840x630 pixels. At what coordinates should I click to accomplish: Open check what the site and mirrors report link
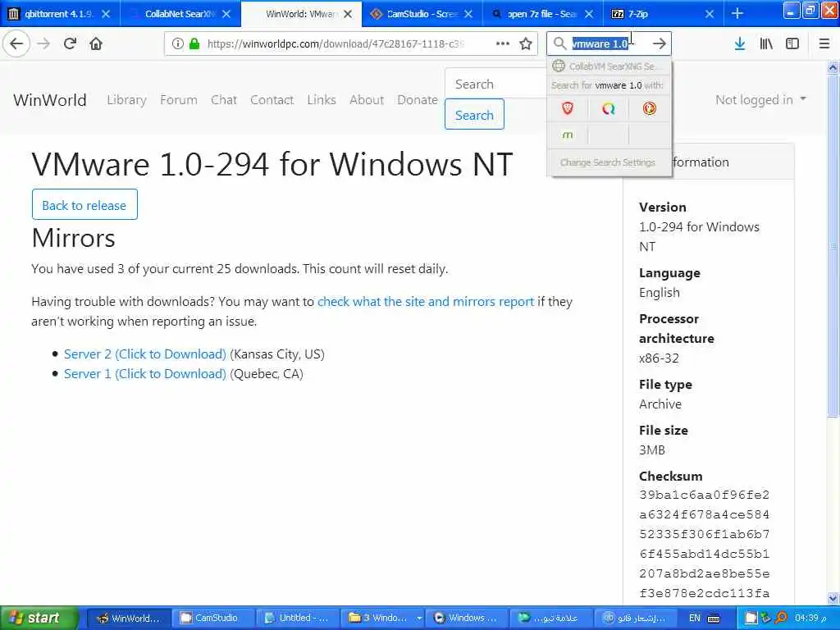(426, 302)
